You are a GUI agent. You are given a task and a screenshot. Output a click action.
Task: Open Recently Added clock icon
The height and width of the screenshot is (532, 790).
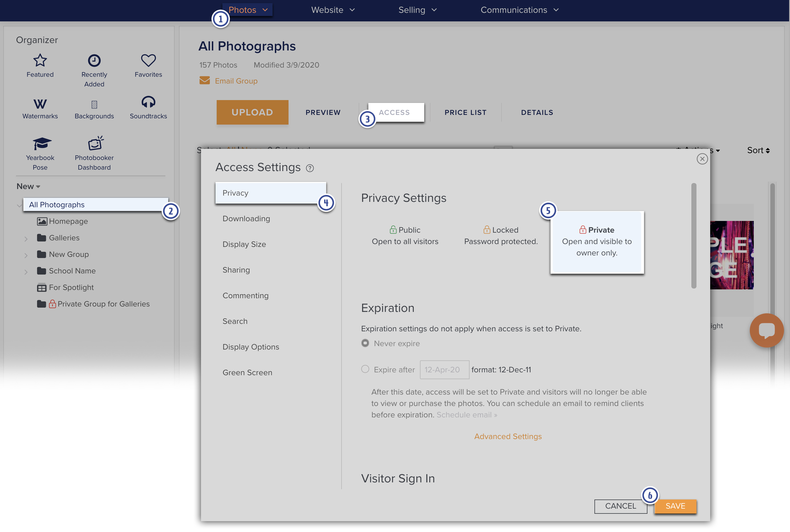click(x=94, y=61)
